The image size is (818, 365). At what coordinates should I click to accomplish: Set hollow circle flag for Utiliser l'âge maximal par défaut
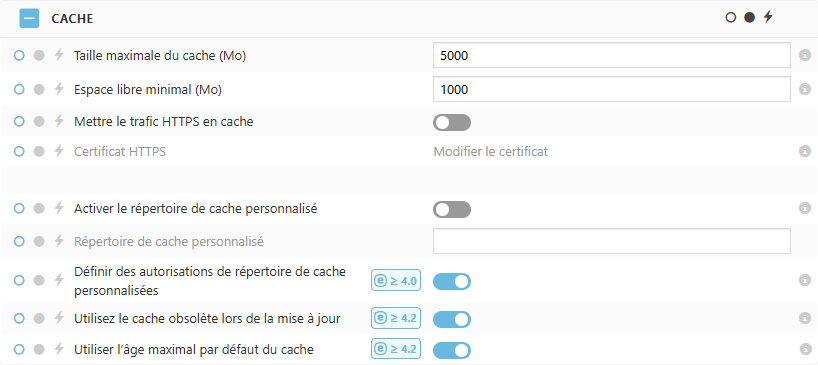[x=19, y=349]
